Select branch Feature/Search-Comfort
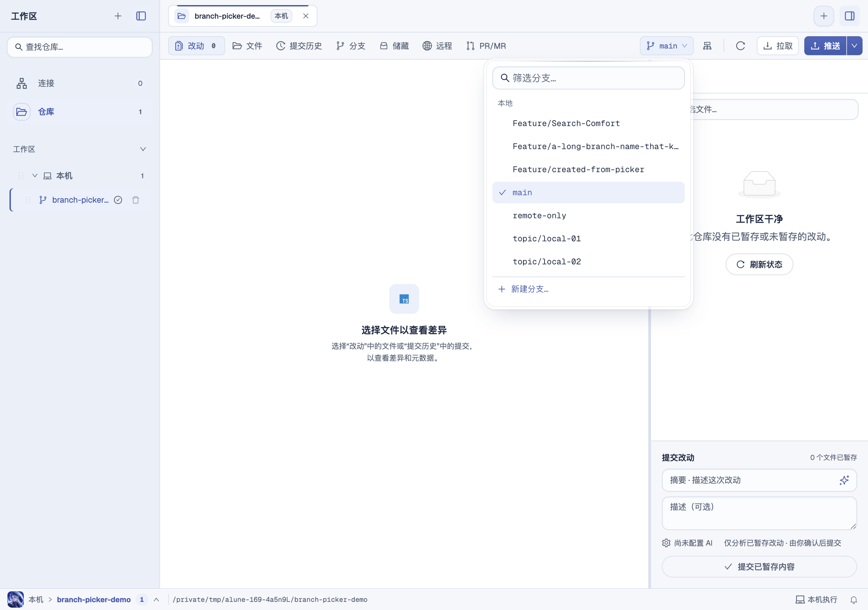868x610 pixels. [588, 123]
